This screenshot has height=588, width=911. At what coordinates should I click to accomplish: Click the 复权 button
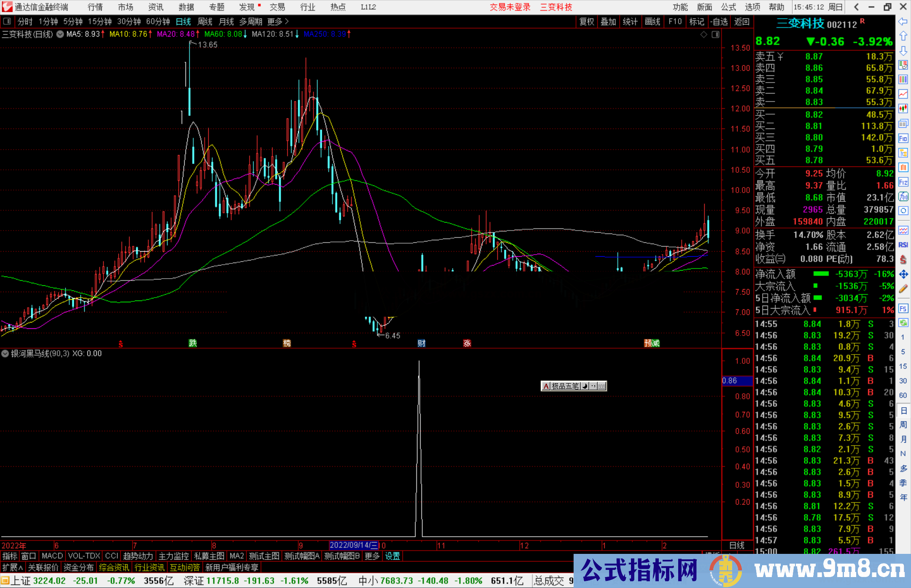click(586, 21)
